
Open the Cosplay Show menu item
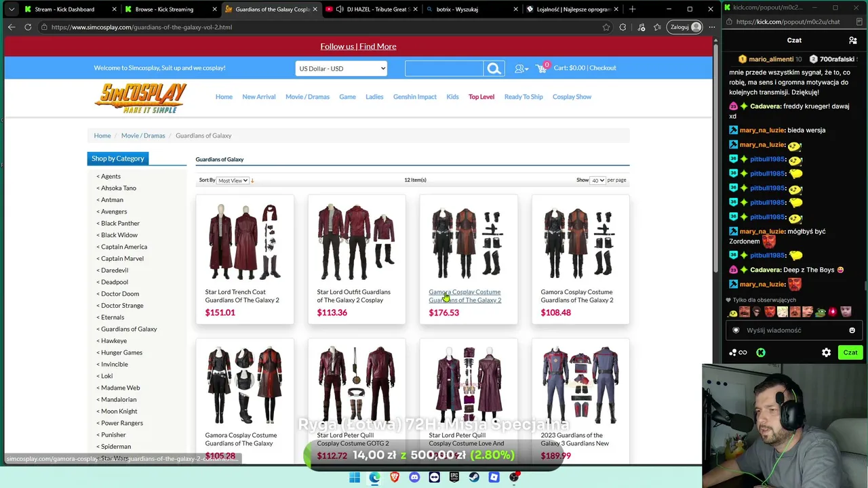572,97
